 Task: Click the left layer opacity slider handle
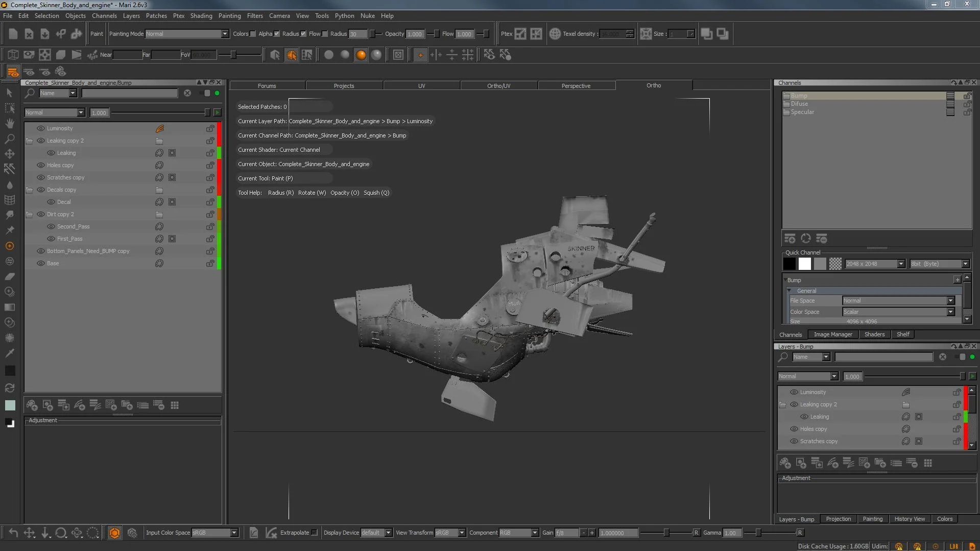(207, 112)
